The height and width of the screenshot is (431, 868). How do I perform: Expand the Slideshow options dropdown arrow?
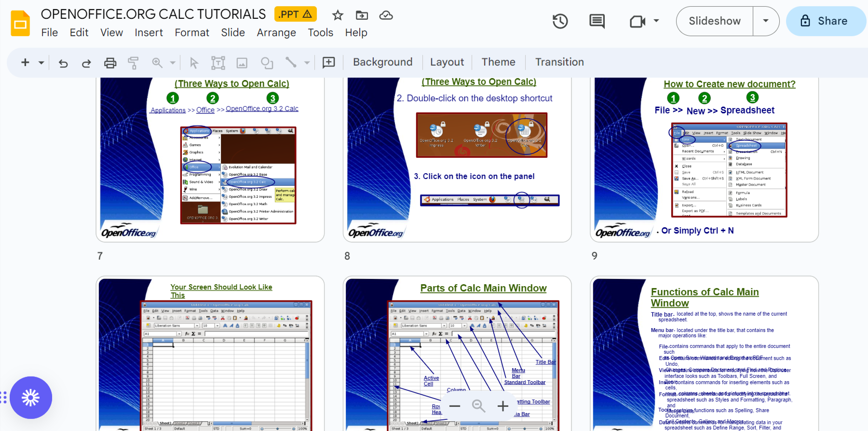coord(766,21)
